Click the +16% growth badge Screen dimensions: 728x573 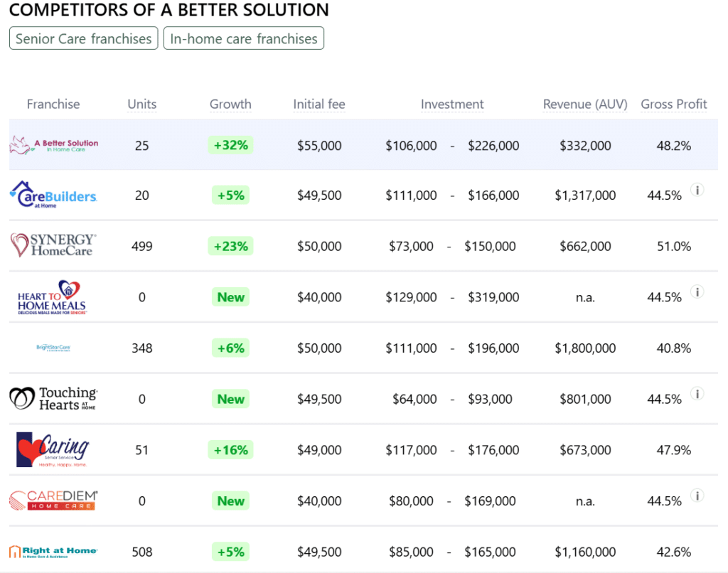[x=231, y=450]
